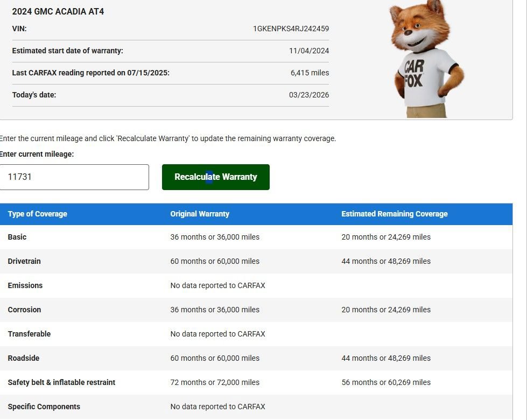Click the VIN number 1GKENPKS4RJ242459
This screenshot has height=420, width=527.
[x=291, y=29]
